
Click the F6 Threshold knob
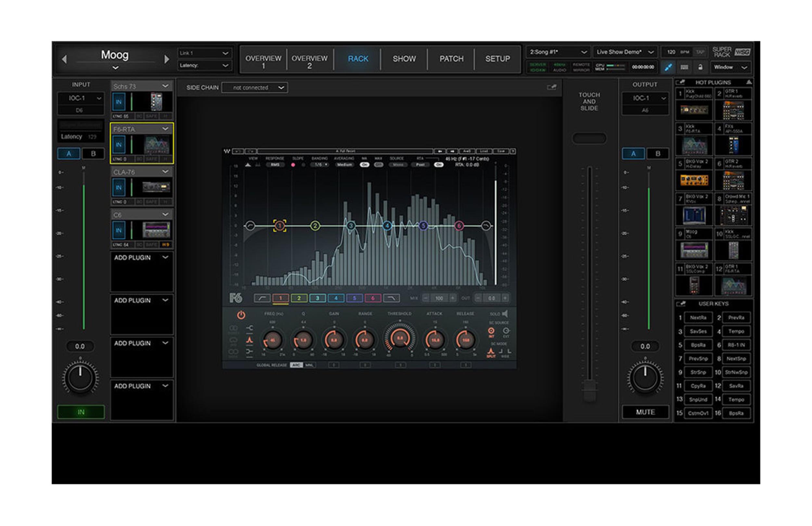point(400,338)
